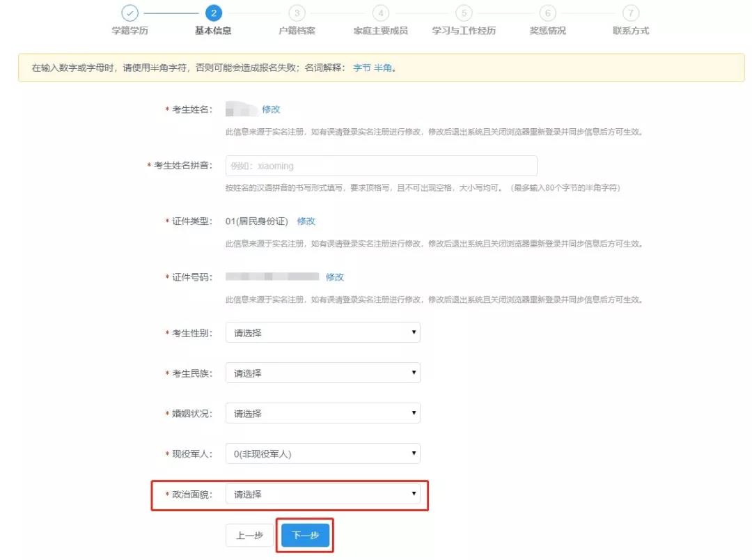Expand the 考生民族 selection list
This screenshot has height=560, width=752.
tap(322, 373)
